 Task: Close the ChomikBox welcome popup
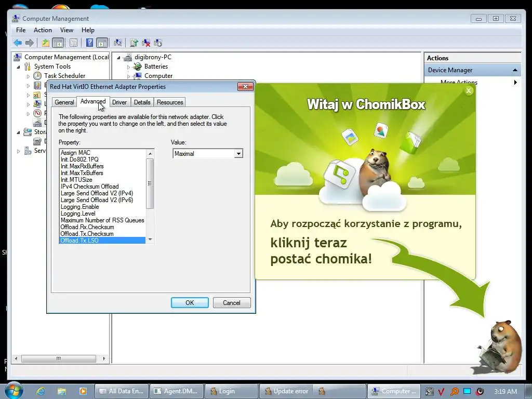pos(469,90)
